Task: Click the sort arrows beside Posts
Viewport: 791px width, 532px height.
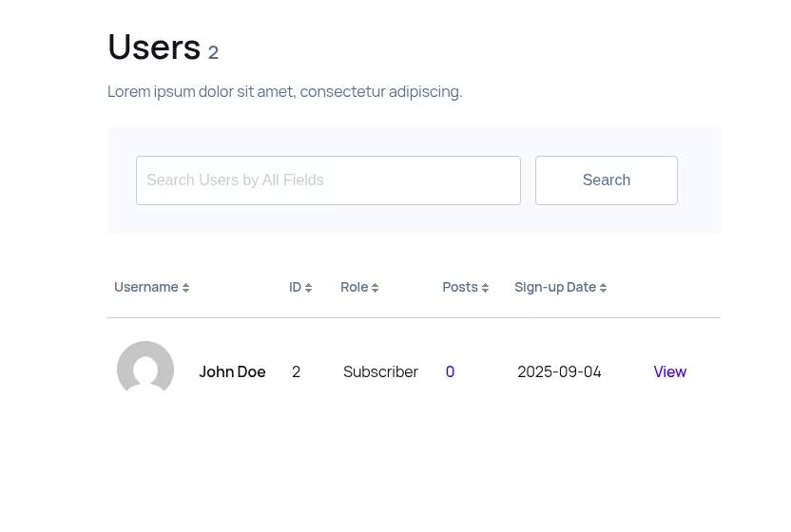Action: pyautogui.click(x=485, y=288)
